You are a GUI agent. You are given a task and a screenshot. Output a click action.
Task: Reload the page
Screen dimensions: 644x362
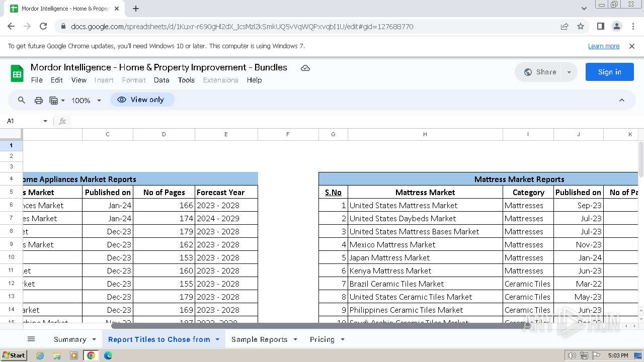[43, 27]
